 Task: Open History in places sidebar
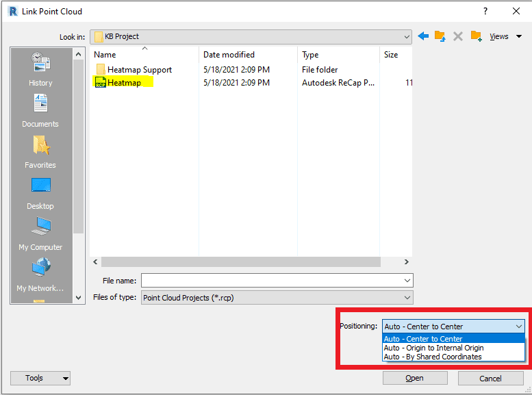40,69
